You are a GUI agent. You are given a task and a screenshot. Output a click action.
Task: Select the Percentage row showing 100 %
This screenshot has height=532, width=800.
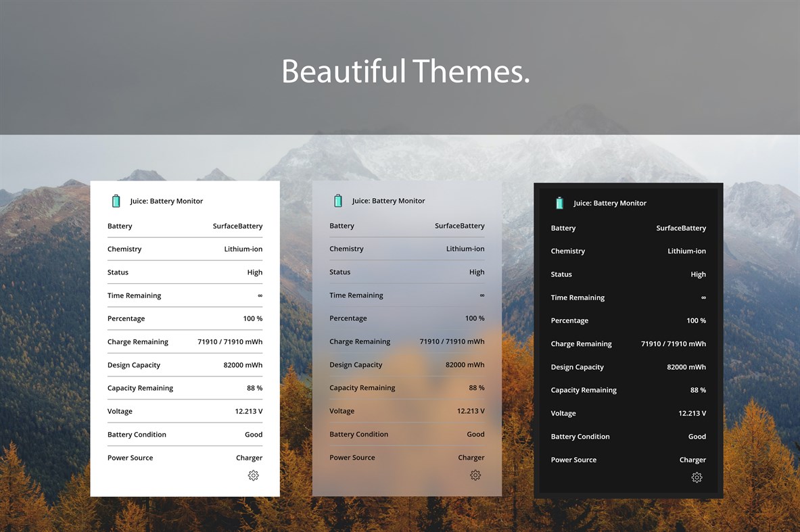tap(185, 318)
